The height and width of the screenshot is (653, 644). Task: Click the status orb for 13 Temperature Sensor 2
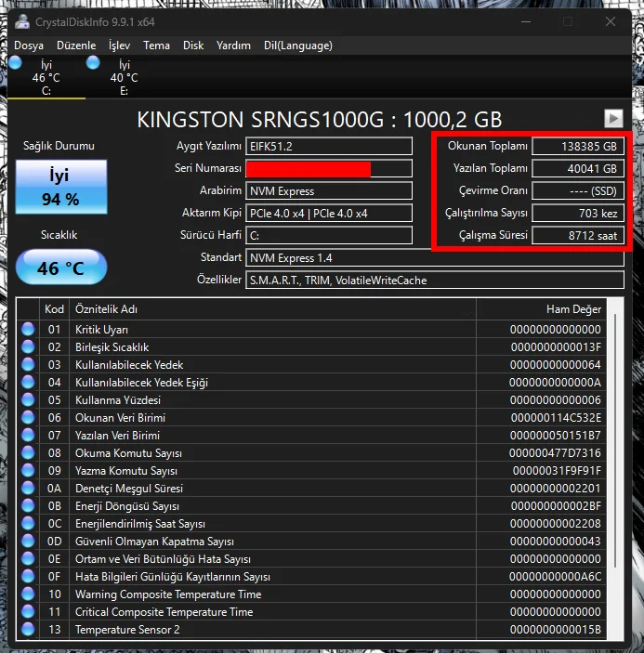(28, 629)
